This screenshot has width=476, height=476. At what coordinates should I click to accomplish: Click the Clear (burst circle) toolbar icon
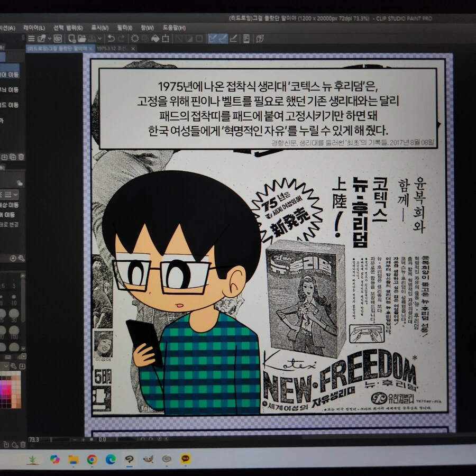coord(135,39)
